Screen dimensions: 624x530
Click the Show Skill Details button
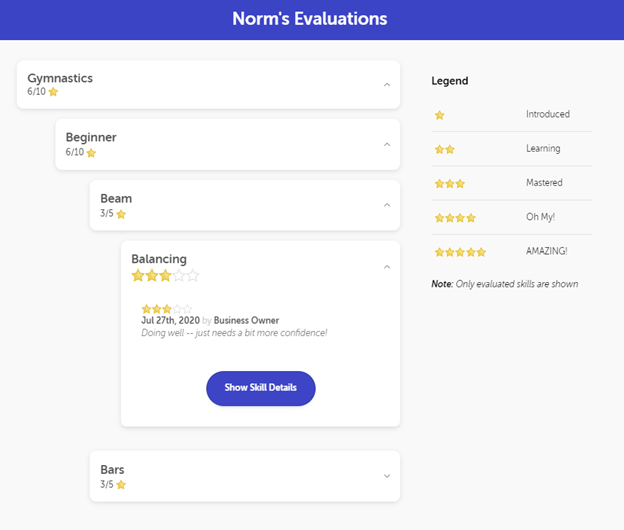click(261, 388)
